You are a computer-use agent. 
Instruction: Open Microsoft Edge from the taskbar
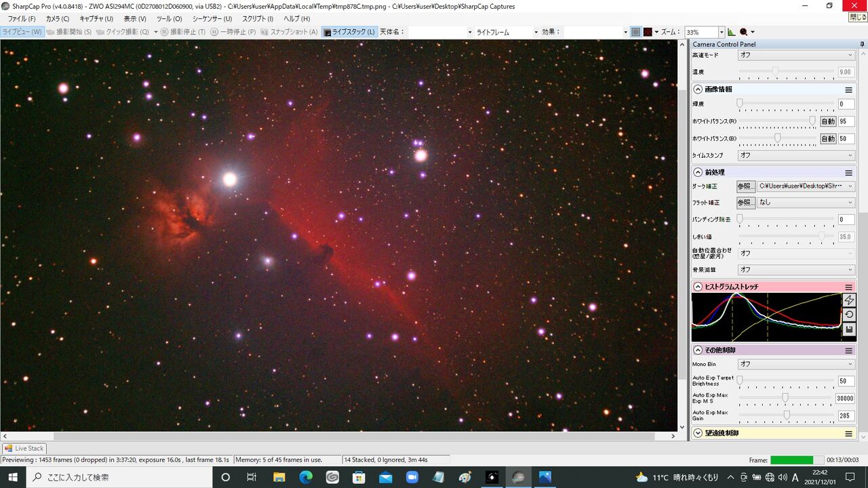coord(305,477)
